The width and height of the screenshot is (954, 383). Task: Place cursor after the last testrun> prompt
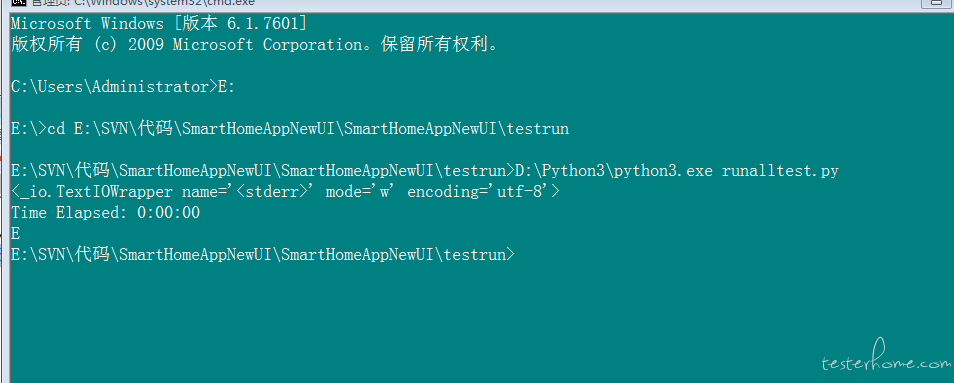click(x=519, y=255)
